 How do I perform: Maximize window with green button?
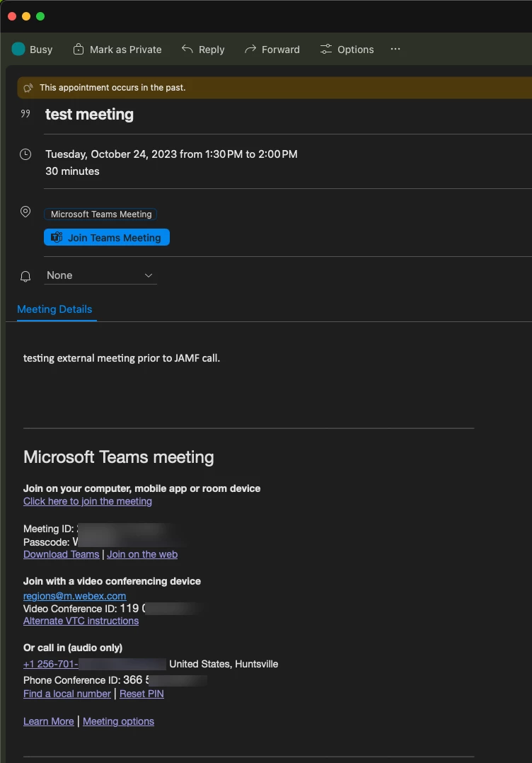point(40,16)
